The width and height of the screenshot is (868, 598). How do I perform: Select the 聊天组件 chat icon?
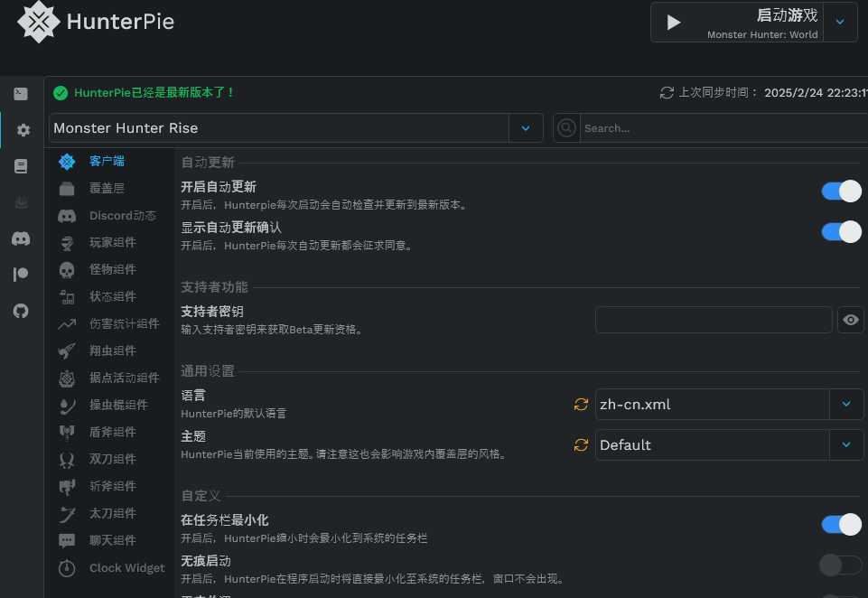click(x=67, y=540)
